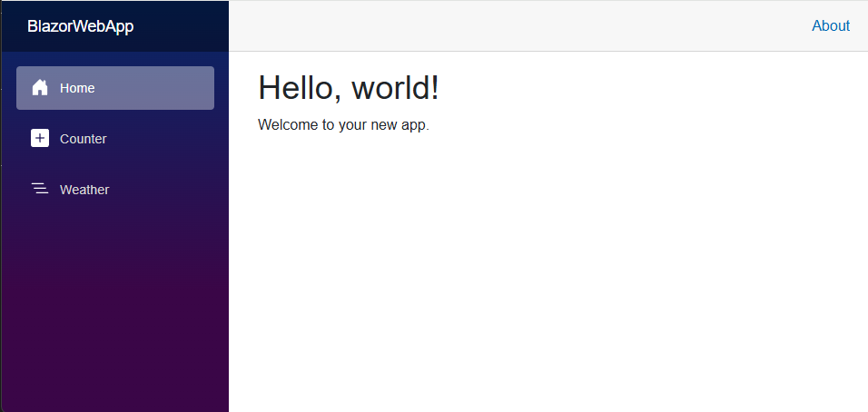
Task: Click the BlazorWebApp brand title
Action: click(80, 26)
